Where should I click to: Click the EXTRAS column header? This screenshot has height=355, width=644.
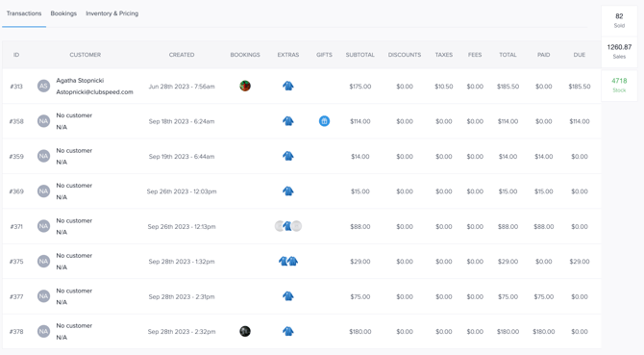(x=288, y=55)
